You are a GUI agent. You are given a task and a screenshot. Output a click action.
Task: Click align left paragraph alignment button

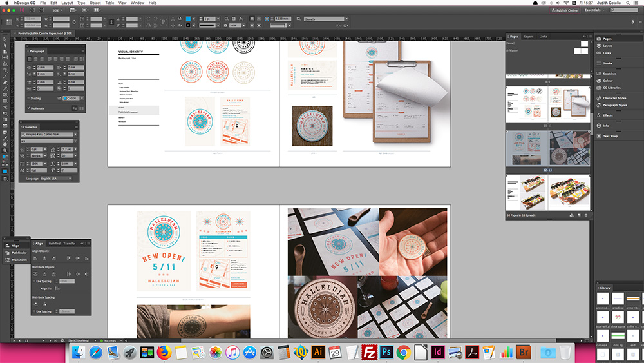click(30, 59)
